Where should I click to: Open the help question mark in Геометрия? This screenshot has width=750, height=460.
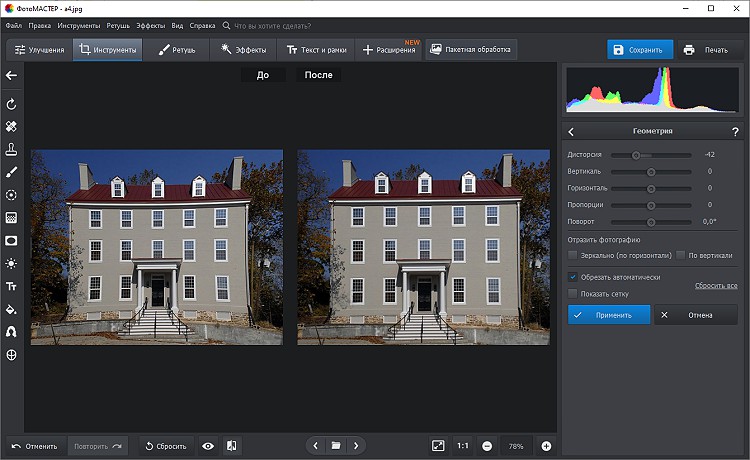click(x=735, y=131)
